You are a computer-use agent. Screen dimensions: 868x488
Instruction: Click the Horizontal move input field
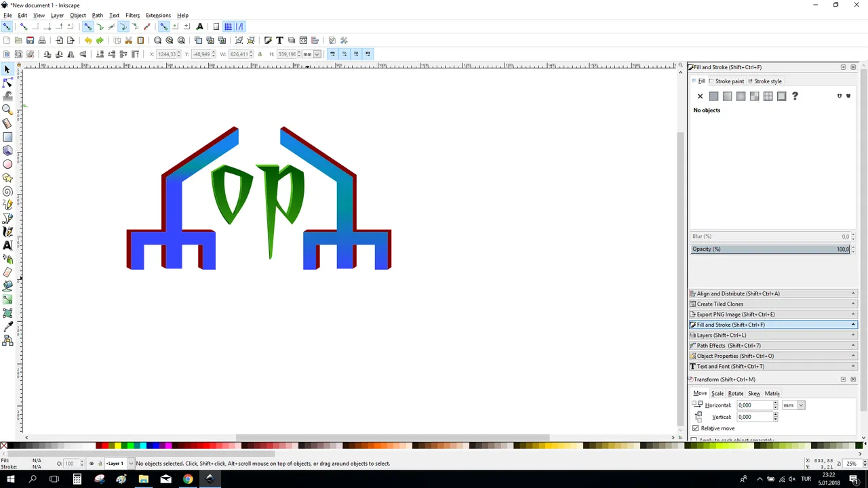pos(754,405)
